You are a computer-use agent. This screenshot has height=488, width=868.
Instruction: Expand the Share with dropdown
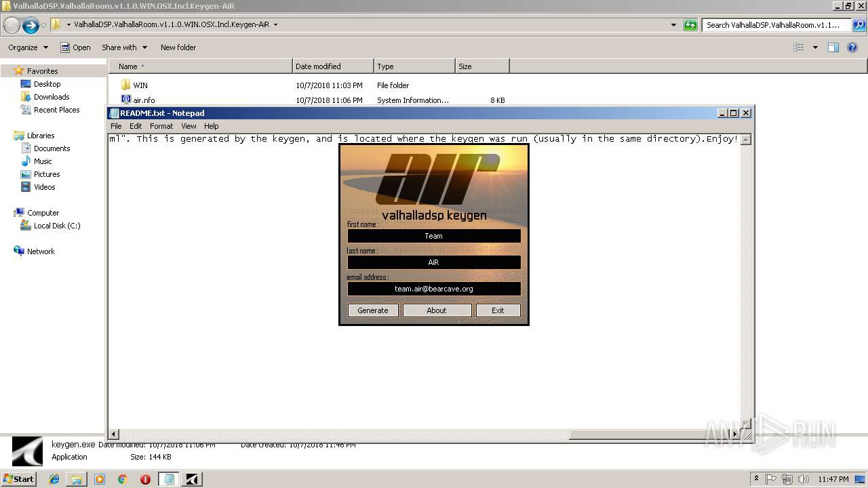pos(124,47)
